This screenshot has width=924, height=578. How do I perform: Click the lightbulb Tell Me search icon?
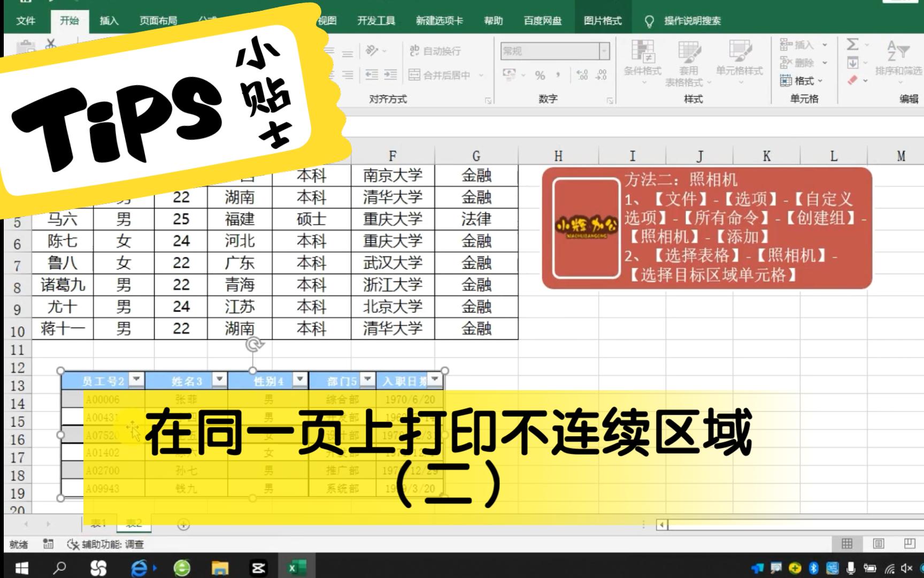point(649,21)
